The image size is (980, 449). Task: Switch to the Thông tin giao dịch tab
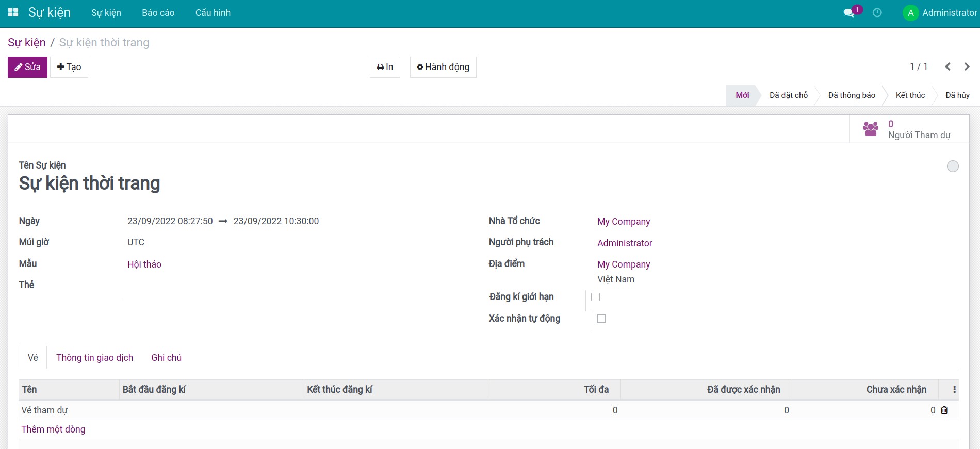(95, 358)
